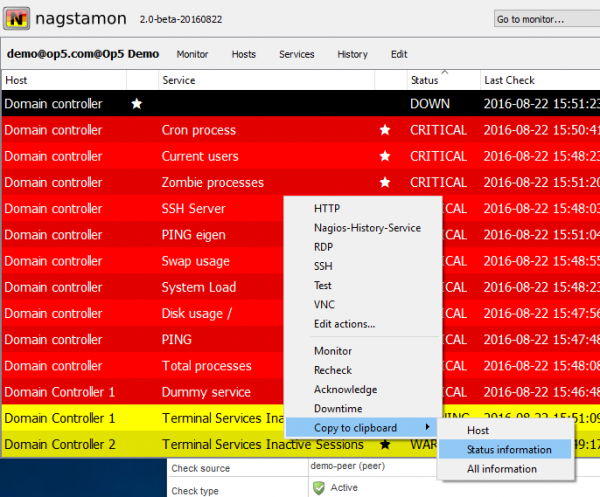Image resolution: width=600 pixels, height=497 pixels.
Task: Open the History button in the toolbar
Action: click(352, 54)
